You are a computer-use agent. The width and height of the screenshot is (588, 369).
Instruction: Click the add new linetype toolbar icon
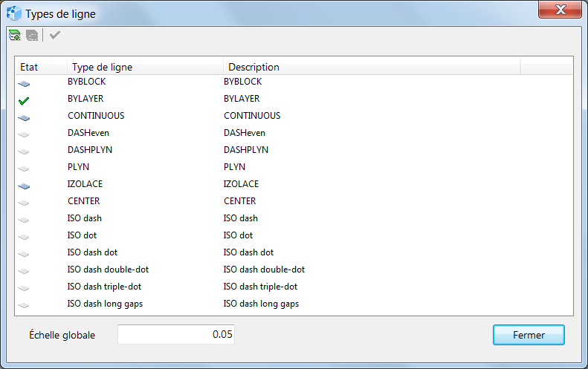14,35
